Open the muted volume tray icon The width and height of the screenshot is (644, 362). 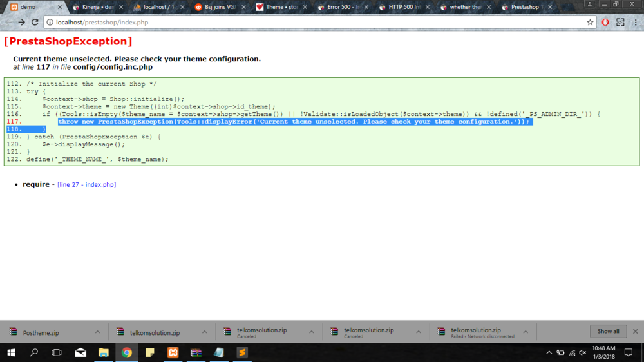point(583,352)
